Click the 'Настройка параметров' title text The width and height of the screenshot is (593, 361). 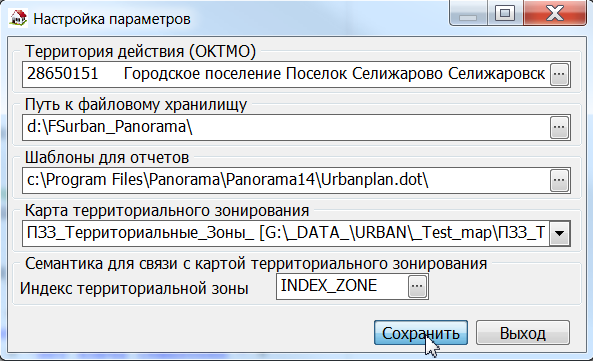(112, 19)
